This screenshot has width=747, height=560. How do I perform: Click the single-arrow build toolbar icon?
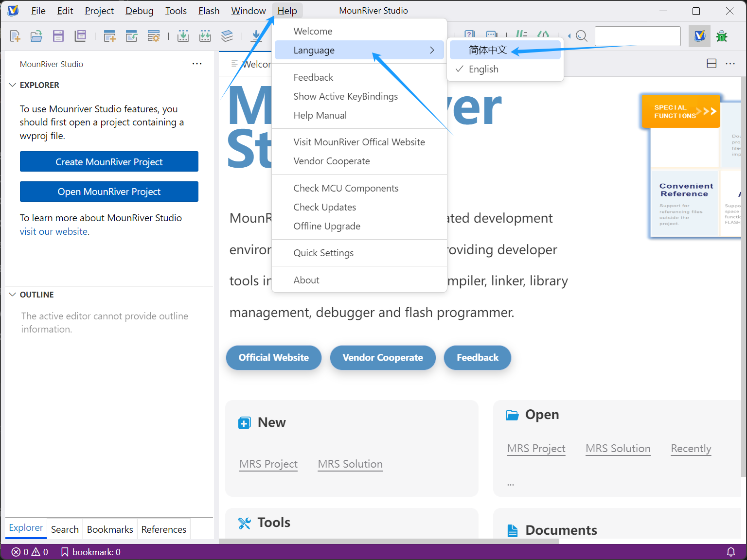pos(183,36)
